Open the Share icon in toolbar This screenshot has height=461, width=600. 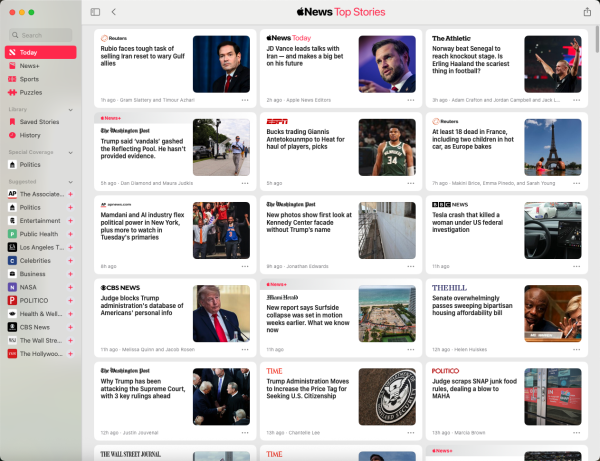point(587,12)
